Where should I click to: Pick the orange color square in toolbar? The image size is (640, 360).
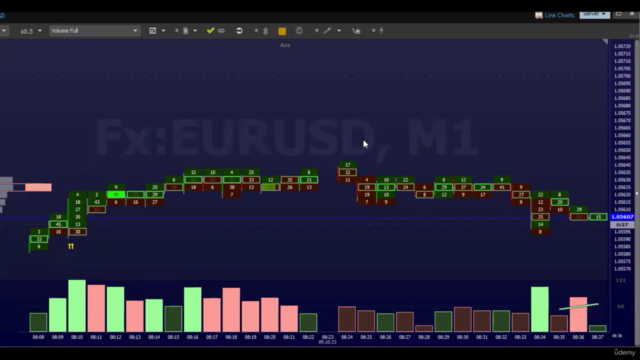282,31
